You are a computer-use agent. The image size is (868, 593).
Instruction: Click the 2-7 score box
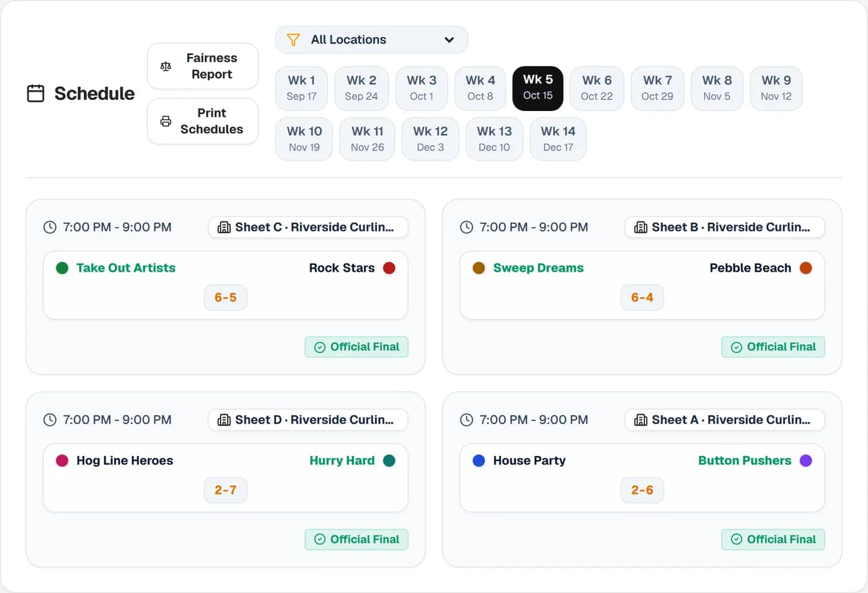click(226, 490)
